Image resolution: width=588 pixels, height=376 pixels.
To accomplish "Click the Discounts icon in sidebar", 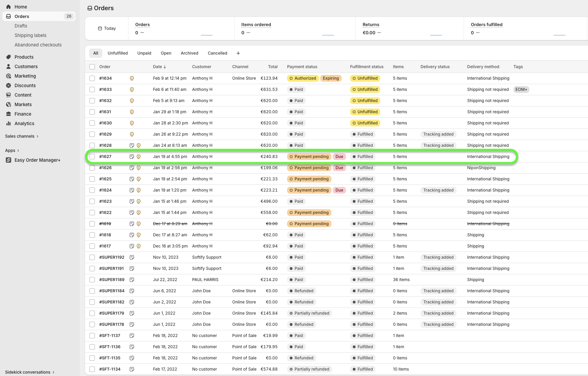I will point(8,85).
